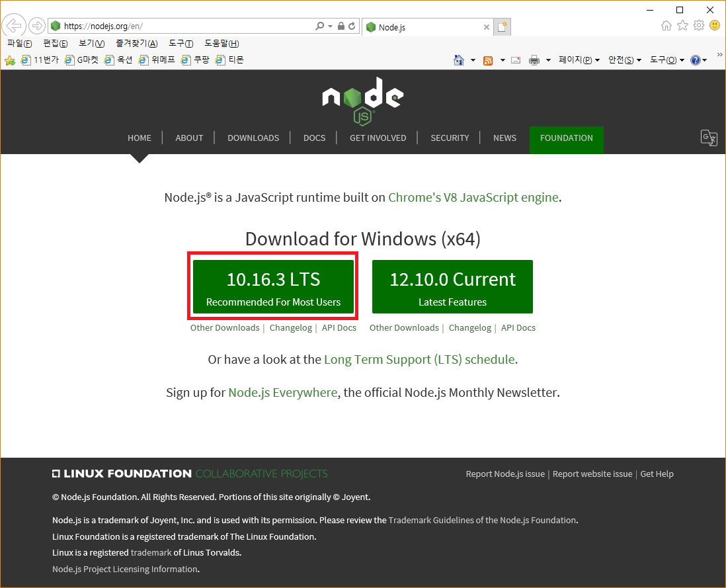Open the 즐겨찾기(A) menu

137,44
